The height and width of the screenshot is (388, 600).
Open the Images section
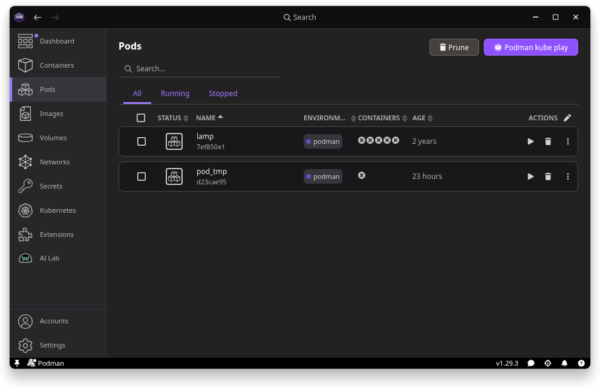[57, 114]
